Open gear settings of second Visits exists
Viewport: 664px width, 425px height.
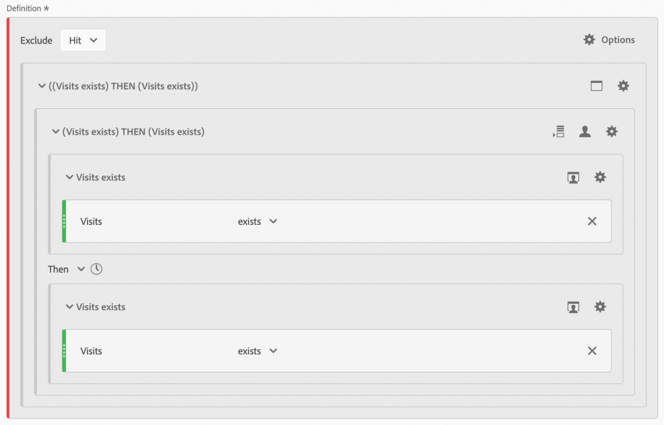click(600, 306)
